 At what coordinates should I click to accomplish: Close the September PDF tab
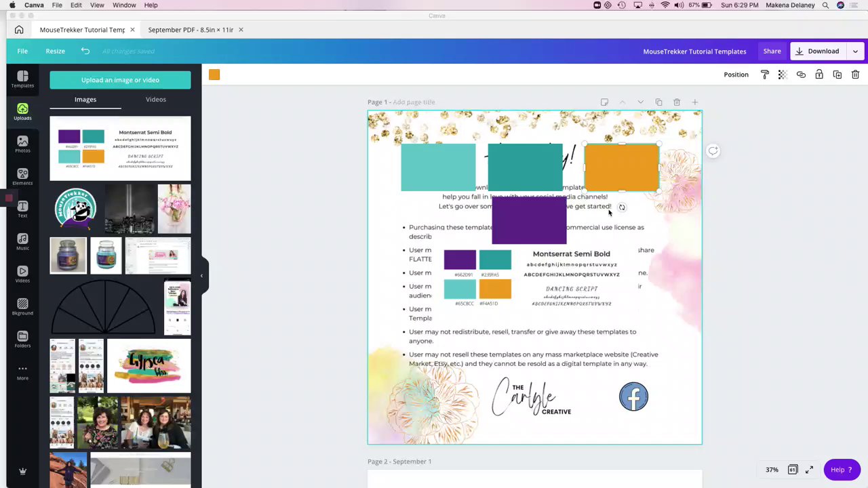click(241, 30)
